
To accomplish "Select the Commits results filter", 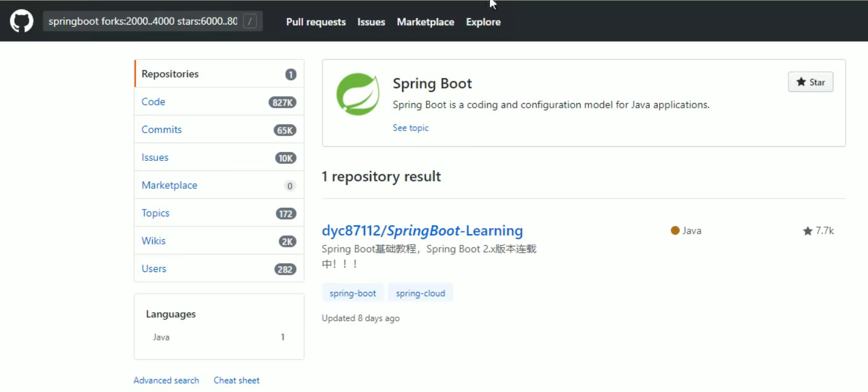I will pyautogui.click(x=219, y=129).
